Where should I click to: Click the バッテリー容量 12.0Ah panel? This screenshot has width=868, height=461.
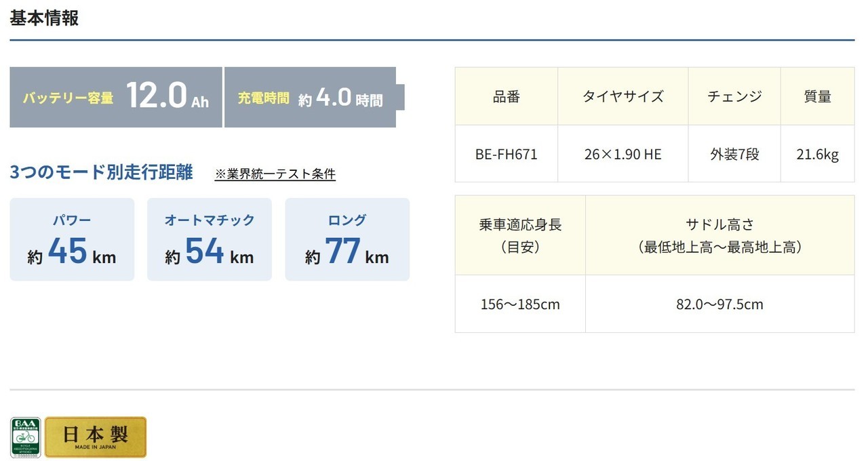point(116,97)
